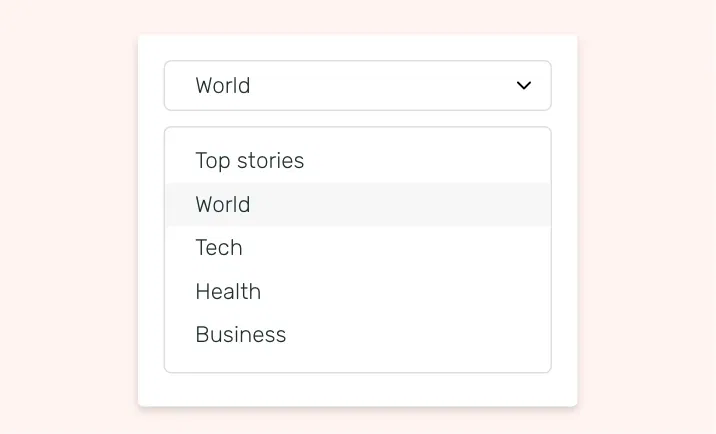The width and height of the screenshot is (716, 434).
Task: Close the list using the down-arrow icon
Action: pyautogui.click(x=523, y=86)
